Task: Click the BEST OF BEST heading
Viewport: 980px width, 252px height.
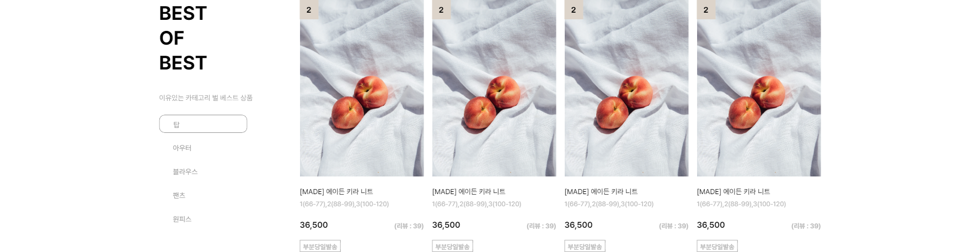Action: pyautogui.click(x=183, y=38)
